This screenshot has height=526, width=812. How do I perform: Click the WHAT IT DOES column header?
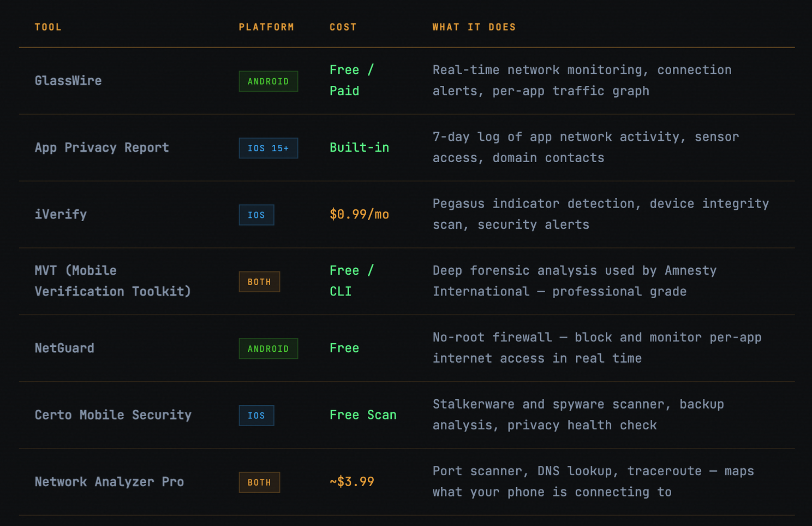474,27
